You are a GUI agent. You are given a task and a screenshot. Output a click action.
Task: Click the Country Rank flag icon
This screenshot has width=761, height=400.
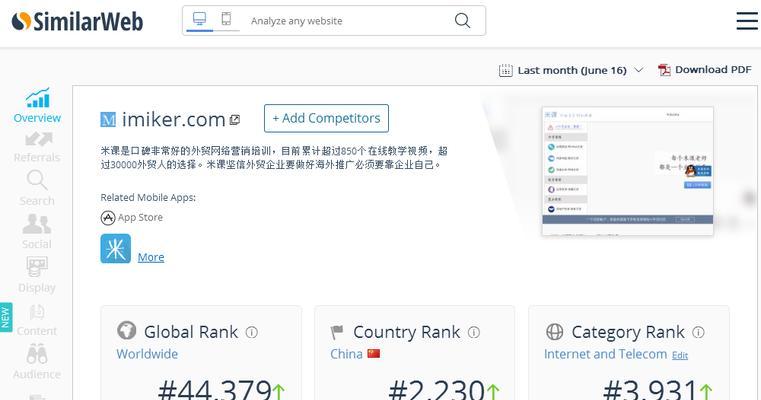tap(337, 332)
